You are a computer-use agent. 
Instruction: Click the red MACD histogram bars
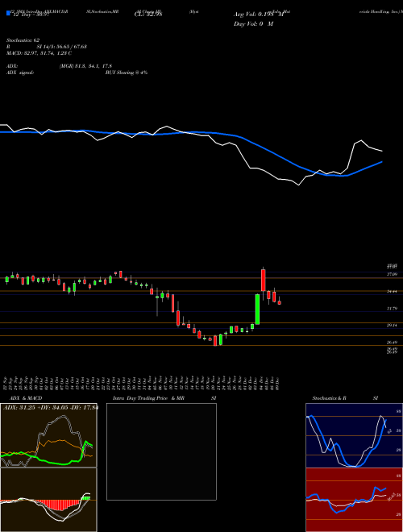click(x=60, y=505)
